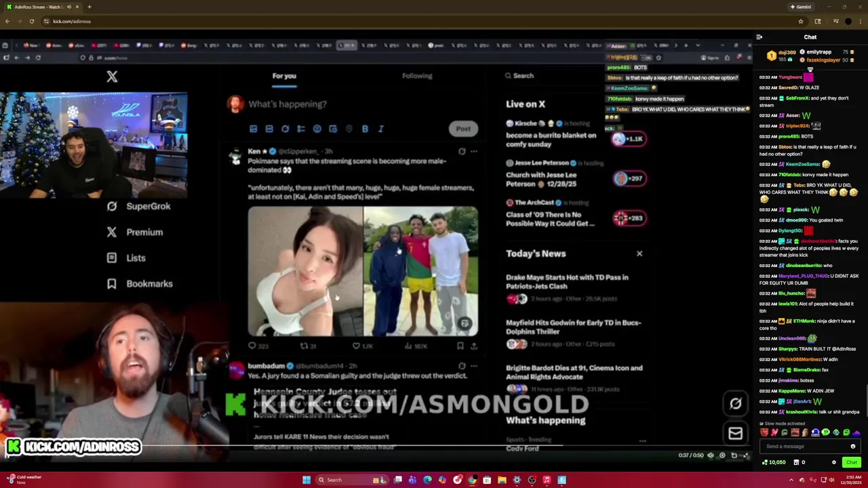Open doji369 top gifter profile
This screenshot has width=868, height=488.
point(780,56)
